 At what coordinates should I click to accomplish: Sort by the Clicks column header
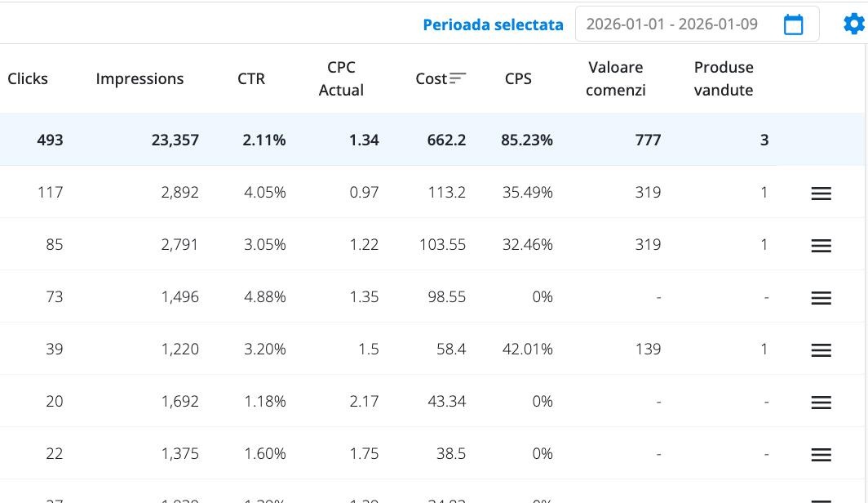[x=28, y=79]
